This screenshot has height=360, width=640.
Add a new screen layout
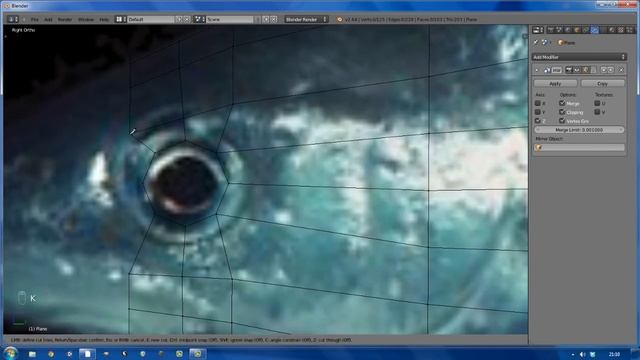[x=179, y=19]
